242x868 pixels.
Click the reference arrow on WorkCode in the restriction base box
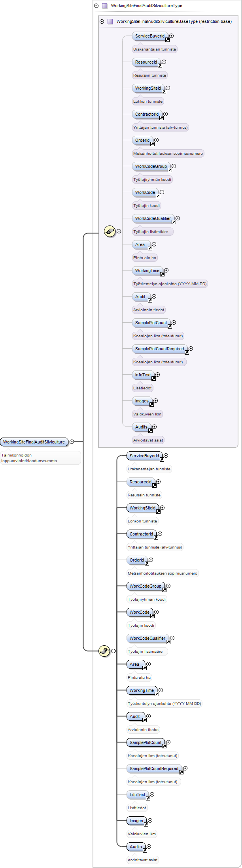158,196
